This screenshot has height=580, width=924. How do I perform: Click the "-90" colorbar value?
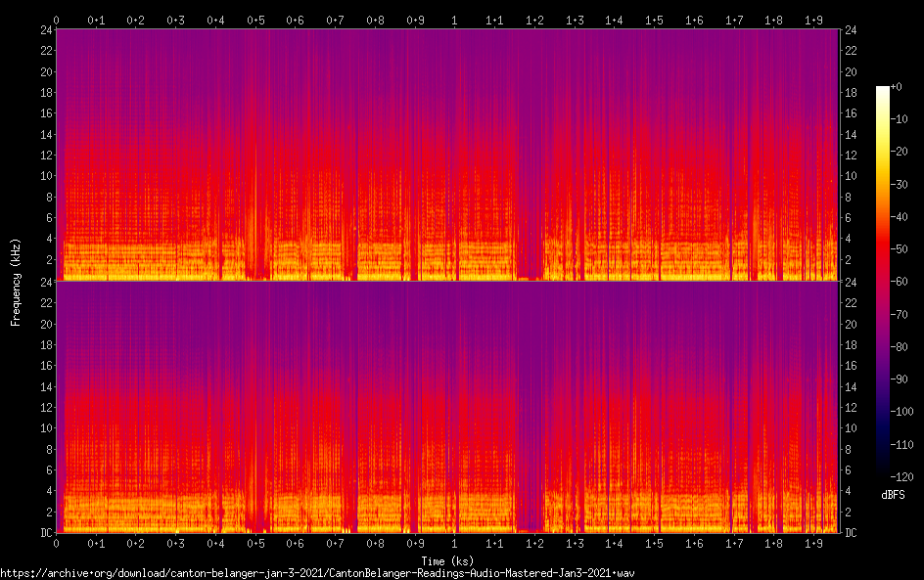[x=900, y=379]
